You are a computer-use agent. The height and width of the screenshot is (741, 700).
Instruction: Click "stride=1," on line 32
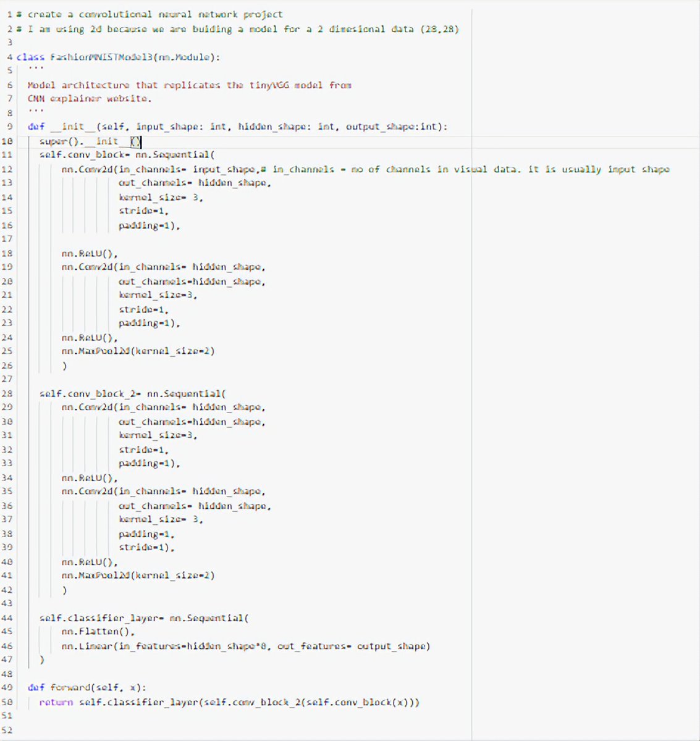tap(144, 450)
